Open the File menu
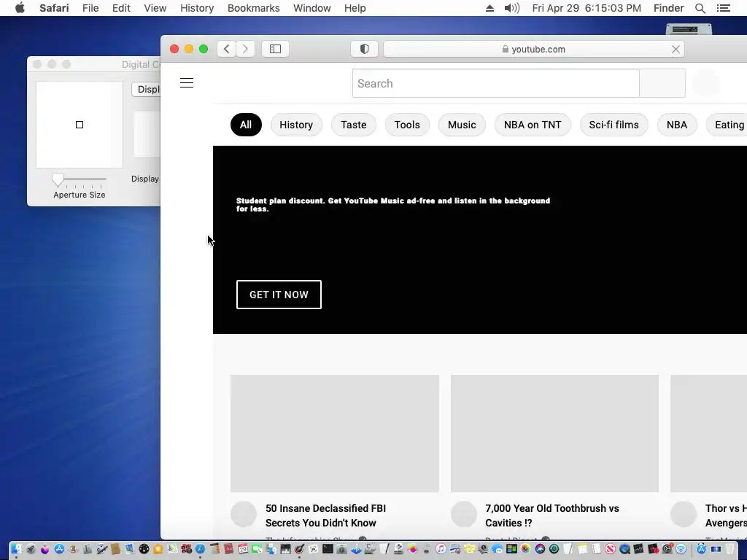The width and height of the screenshot is (747, 560). (90, 8)
